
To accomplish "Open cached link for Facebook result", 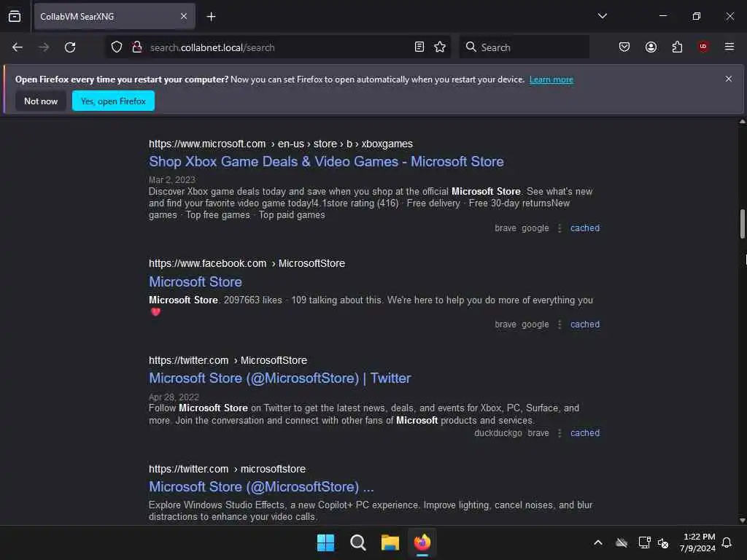I will [585, 324].
